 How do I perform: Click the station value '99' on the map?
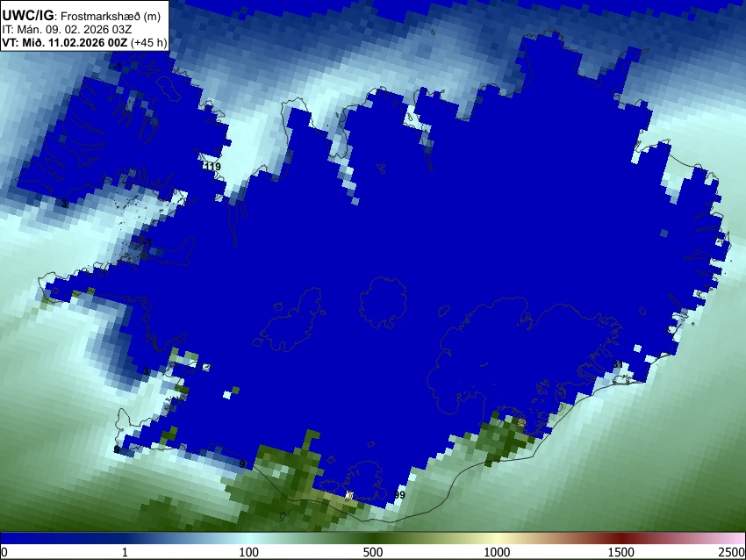click(x=399, y=495)
